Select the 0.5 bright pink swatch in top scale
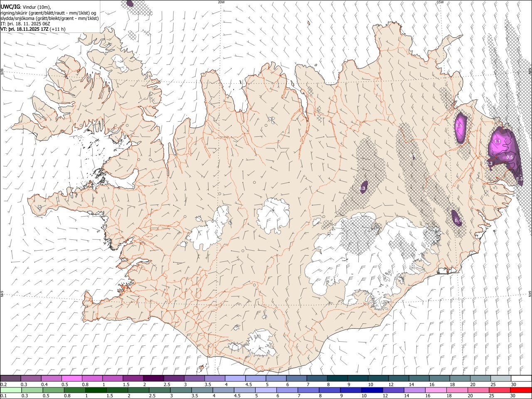 coord(71,378)
